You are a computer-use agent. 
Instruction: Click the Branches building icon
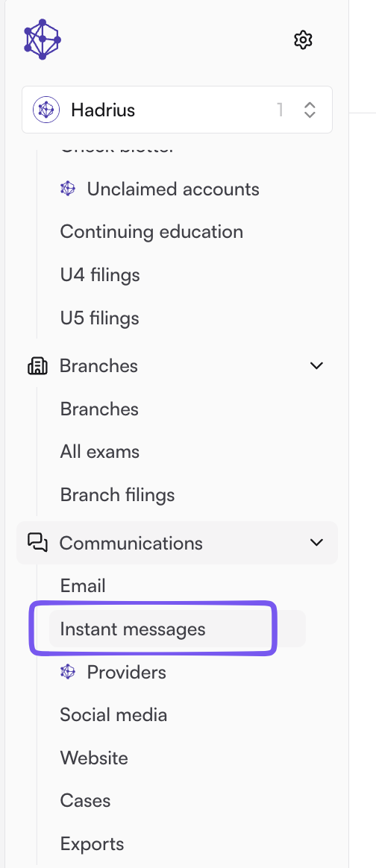(37, 366)
